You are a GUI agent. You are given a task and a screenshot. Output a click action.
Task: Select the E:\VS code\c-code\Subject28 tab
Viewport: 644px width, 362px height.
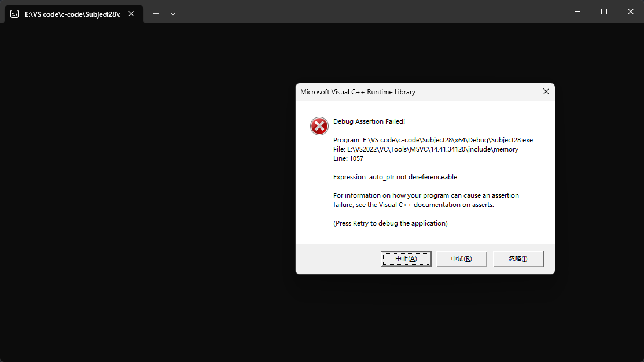74,14
